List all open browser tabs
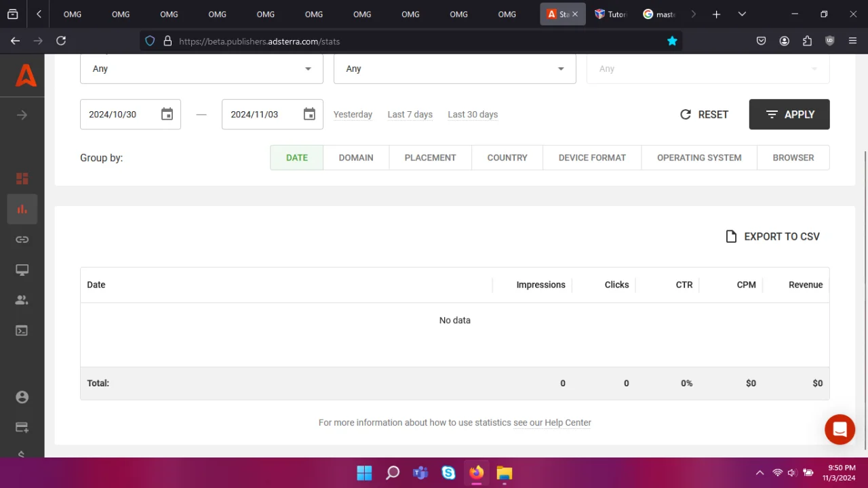The width and height of the screenshot is (868, 488). 742,14
